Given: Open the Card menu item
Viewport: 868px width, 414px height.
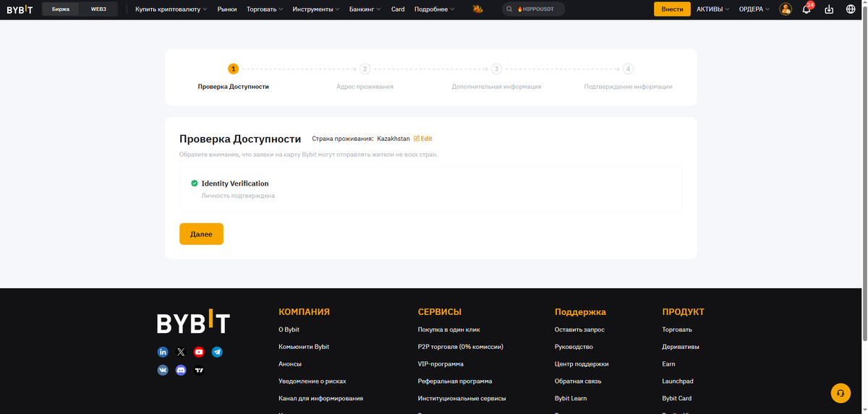Looking at the screenshot, I should click(x=398, y=9).
